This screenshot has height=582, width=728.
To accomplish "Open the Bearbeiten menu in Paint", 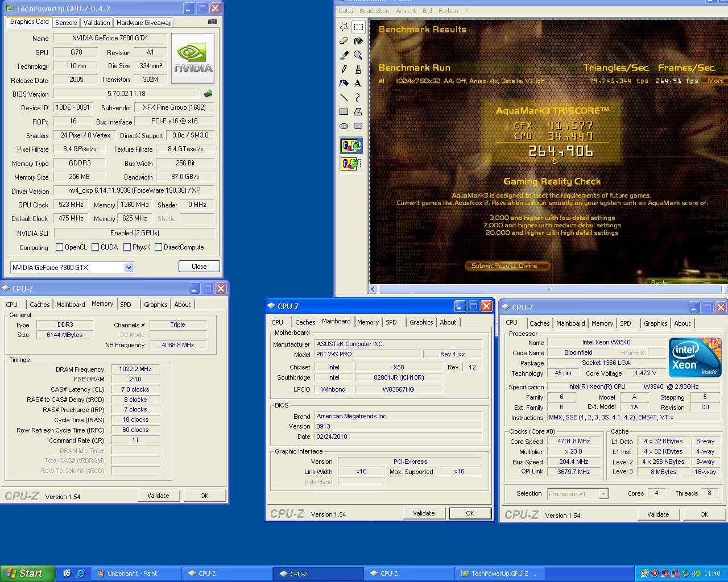I will 374,11.
